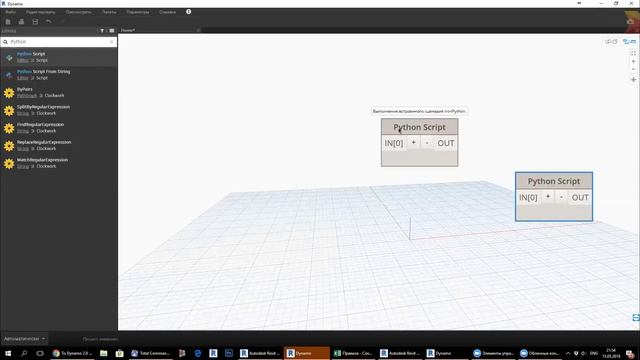Open the Settings menu
This screenshot has height=360, width=640.
[x=138, y=12]
